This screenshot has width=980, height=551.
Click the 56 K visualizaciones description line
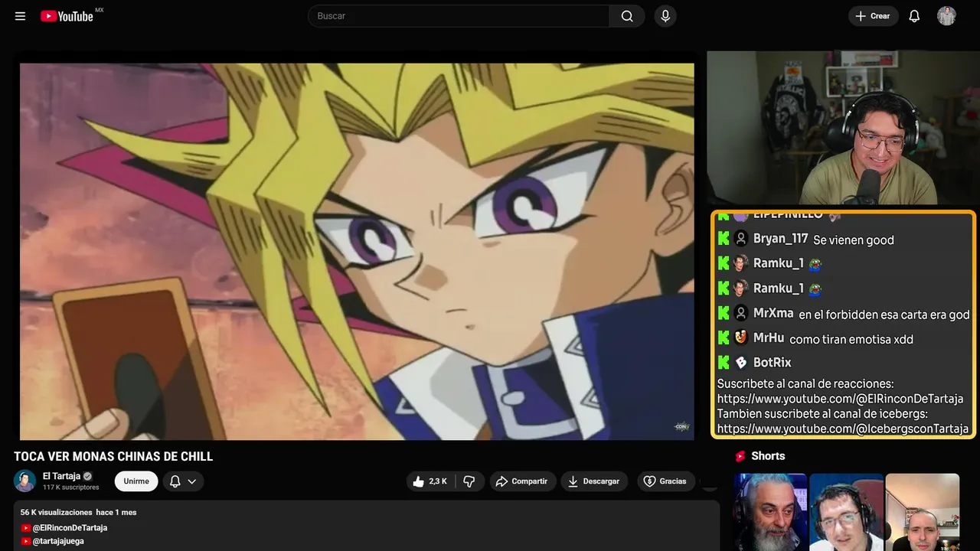click(x=79, y=512)
